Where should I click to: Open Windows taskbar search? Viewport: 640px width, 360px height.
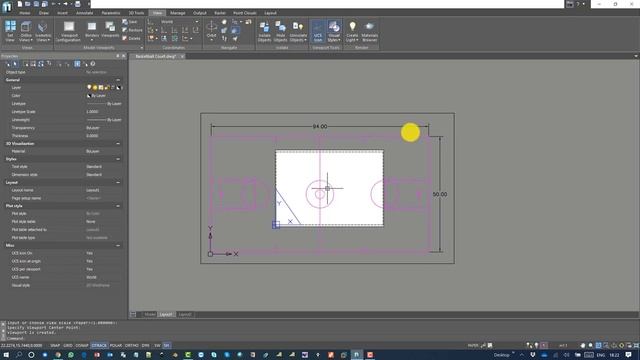coord(19,355)
